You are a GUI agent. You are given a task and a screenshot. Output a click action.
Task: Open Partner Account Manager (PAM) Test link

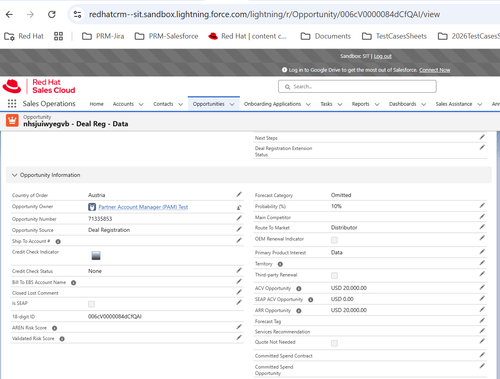[x=143, y=207]
